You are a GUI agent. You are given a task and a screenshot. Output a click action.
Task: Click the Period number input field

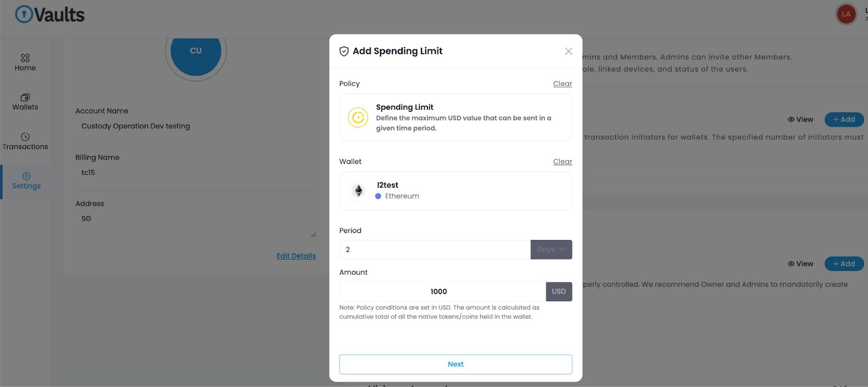coord(435,250)
